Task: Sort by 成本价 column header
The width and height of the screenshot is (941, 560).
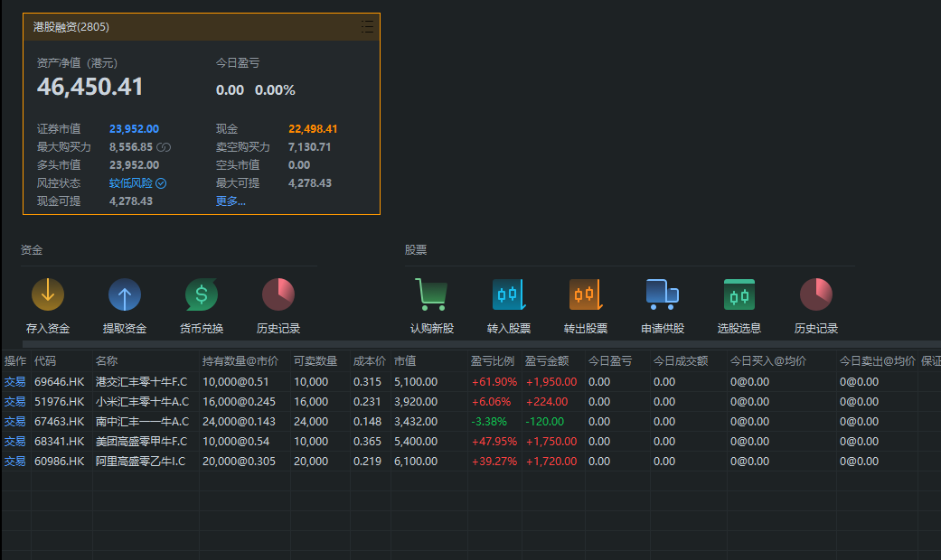Action: tap(370, 361)
